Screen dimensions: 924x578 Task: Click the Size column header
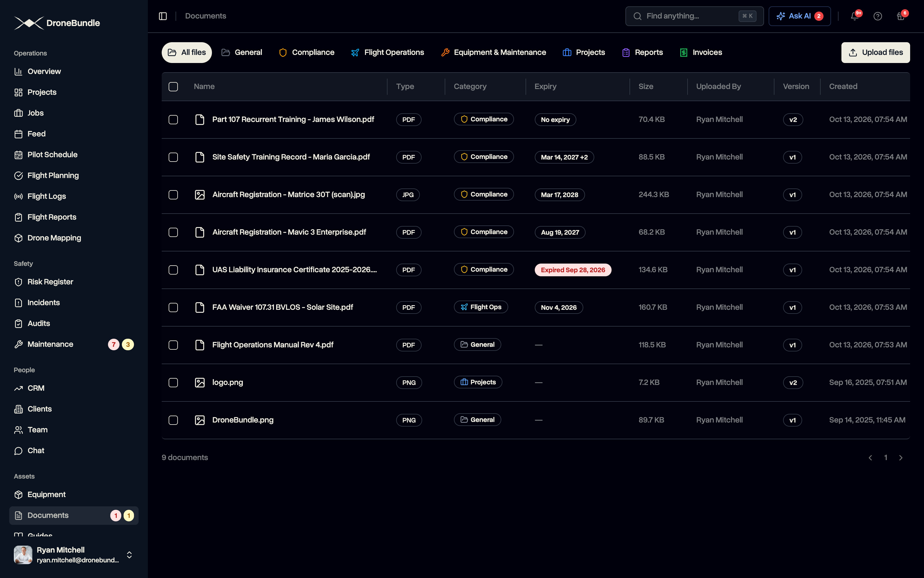[646, 86]
